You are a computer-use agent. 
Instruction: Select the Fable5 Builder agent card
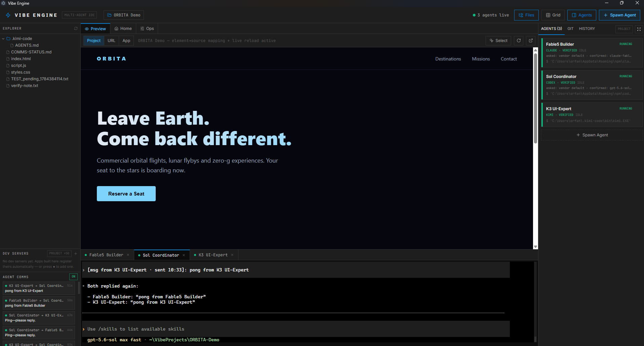[592, 53]
